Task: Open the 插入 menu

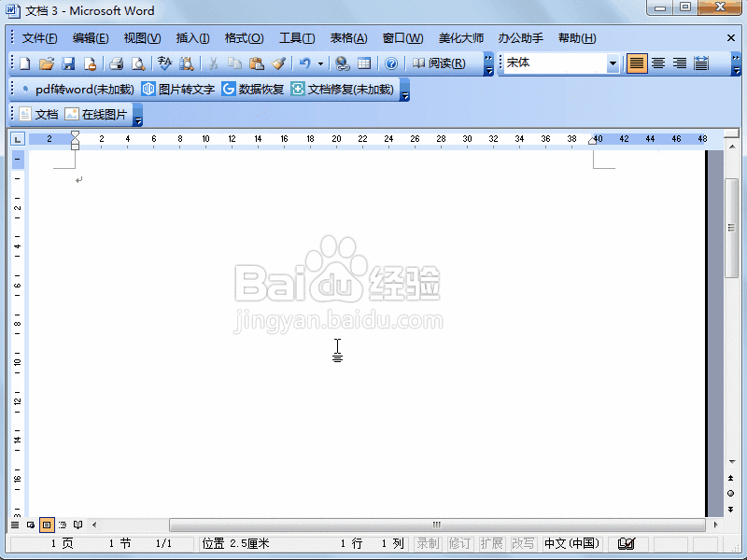Action: click(191, 38)
